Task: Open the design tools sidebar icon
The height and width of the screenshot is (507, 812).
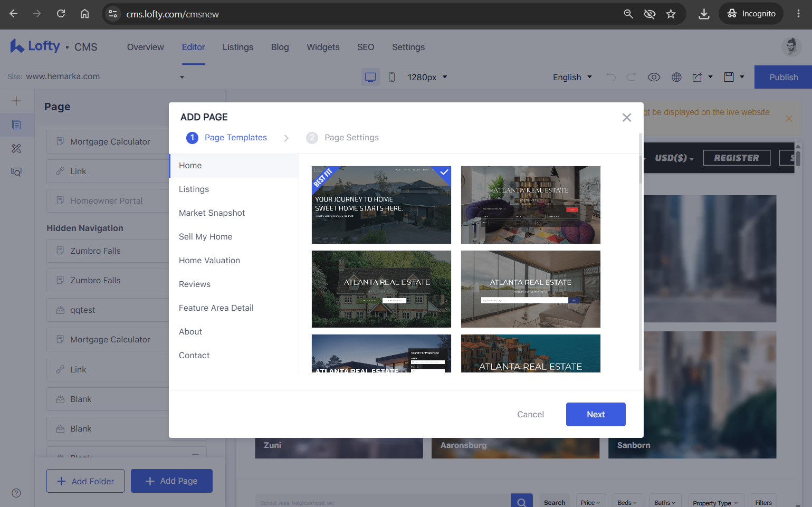Action: click(x=16, y=148)
